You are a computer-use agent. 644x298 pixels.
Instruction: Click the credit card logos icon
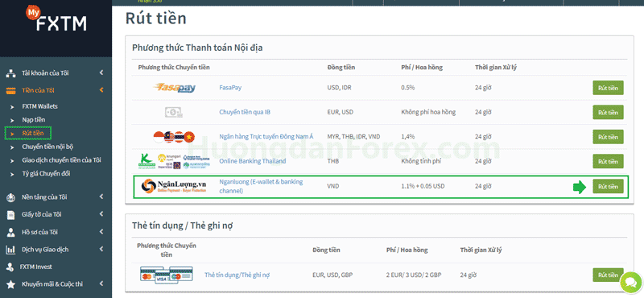click(x=167, y=275)
